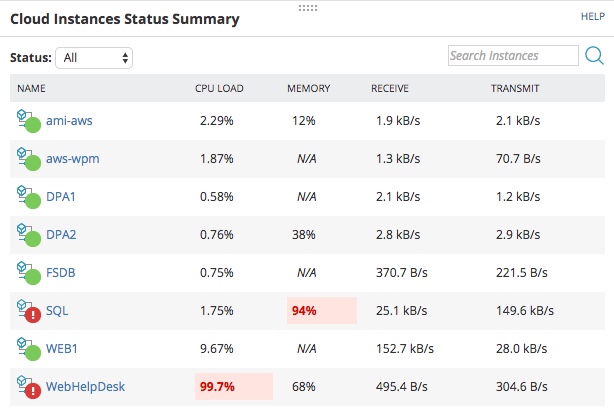Grab the widget drag handle dots

point(307,7)
